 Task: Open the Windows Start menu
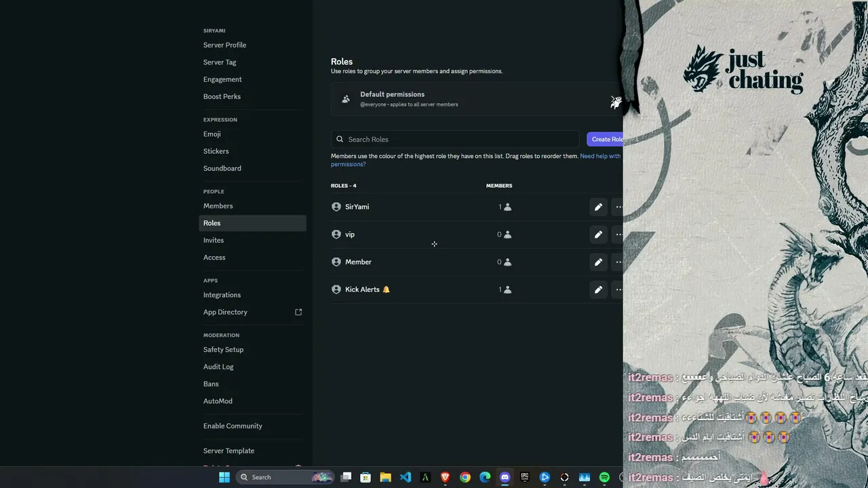point(224,477)
